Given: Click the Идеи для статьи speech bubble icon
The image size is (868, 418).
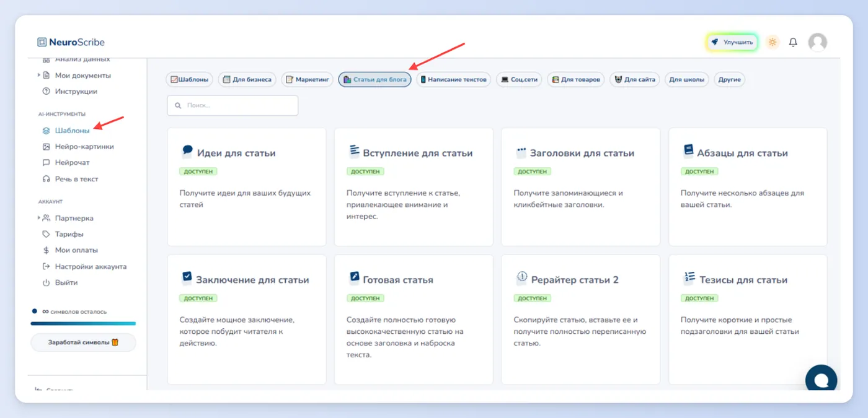Looking at the screenshot, I should [x=187, y=151].
